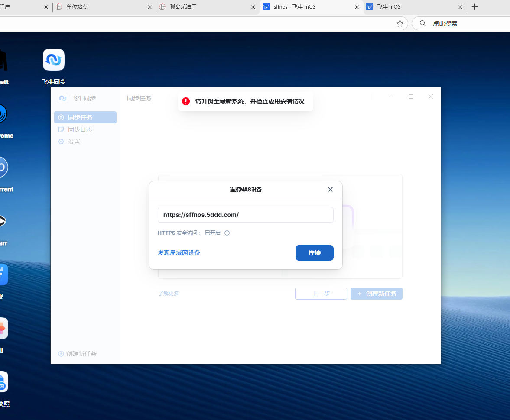Click the HTTPS info icon
This screenshot has width=510, height=420.
pyautogui.click(x=227, y=233)
